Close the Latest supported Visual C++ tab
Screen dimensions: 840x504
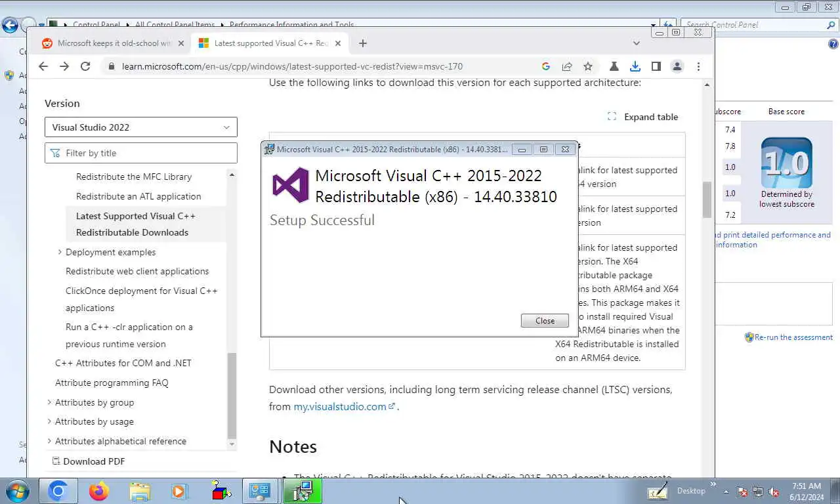click(339, 43)
